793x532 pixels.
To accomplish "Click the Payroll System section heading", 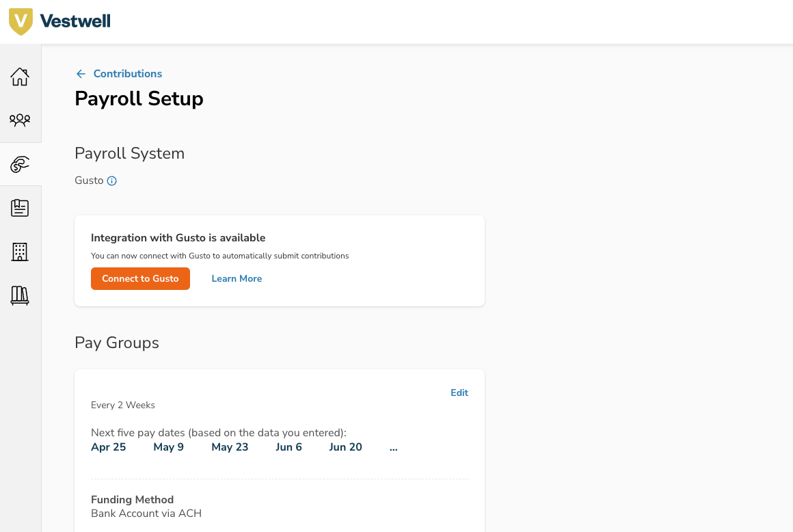I will [129, 153].
